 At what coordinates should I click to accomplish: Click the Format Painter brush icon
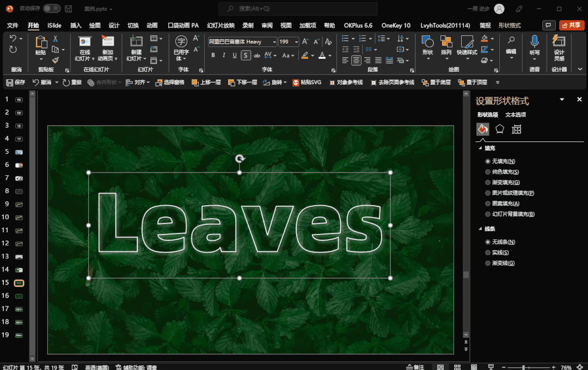point(56,60)
